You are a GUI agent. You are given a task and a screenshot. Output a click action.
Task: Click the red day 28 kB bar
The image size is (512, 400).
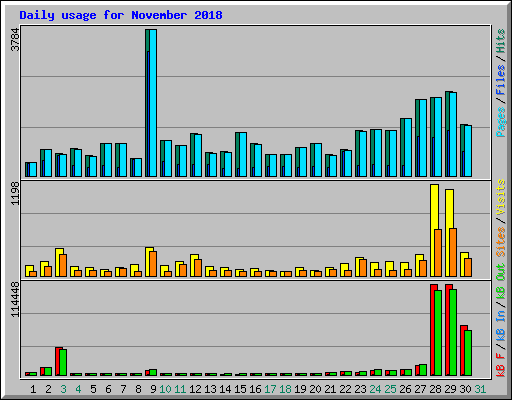(x=432, y=330)
